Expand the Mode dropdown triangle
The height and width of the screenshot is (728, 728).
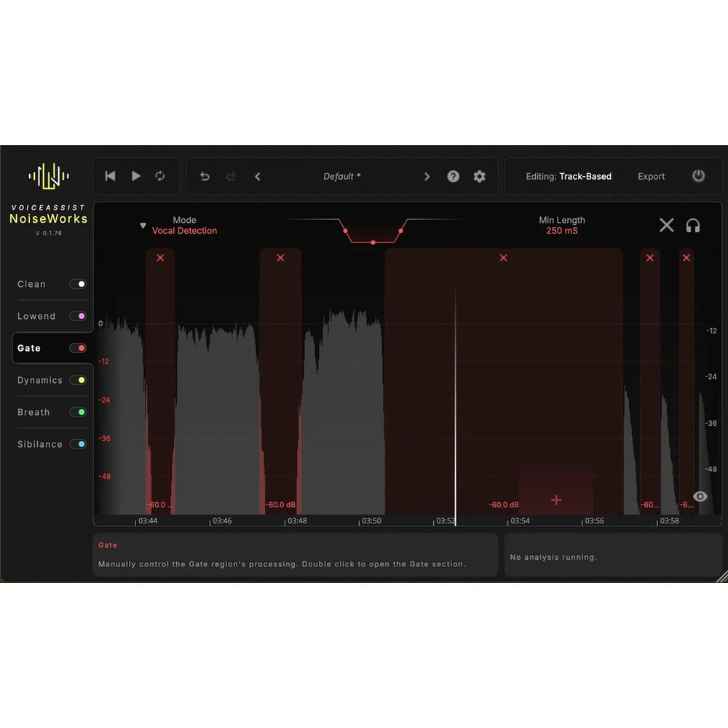tap(143, 226)
